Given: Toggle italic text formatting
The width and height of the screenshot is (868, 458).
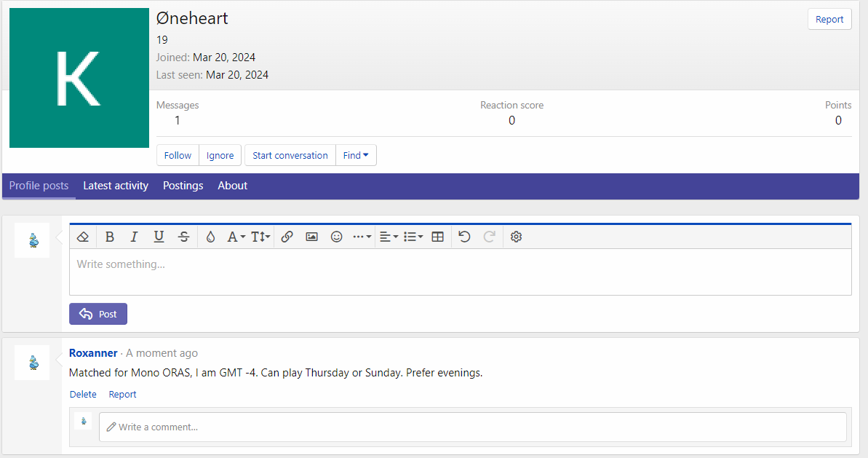Looking at the screenshot, I should coord(134,237).
